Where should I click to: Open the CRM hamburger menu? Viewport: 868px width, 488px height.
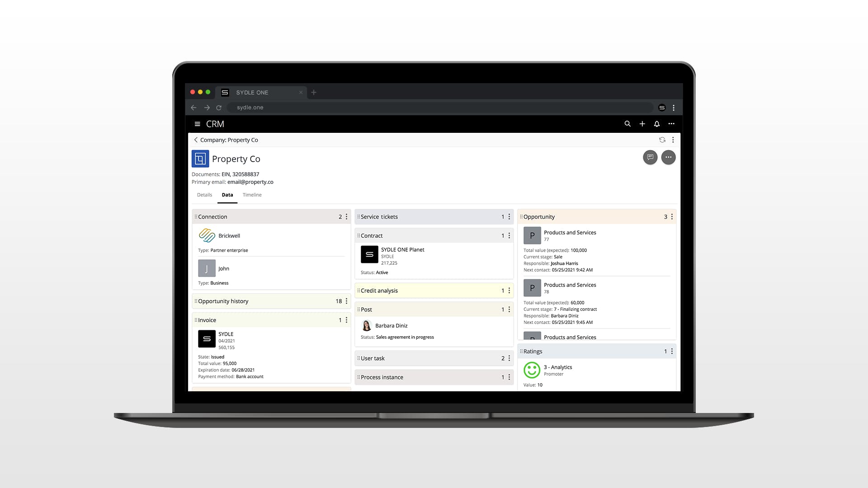pos(197,124)
